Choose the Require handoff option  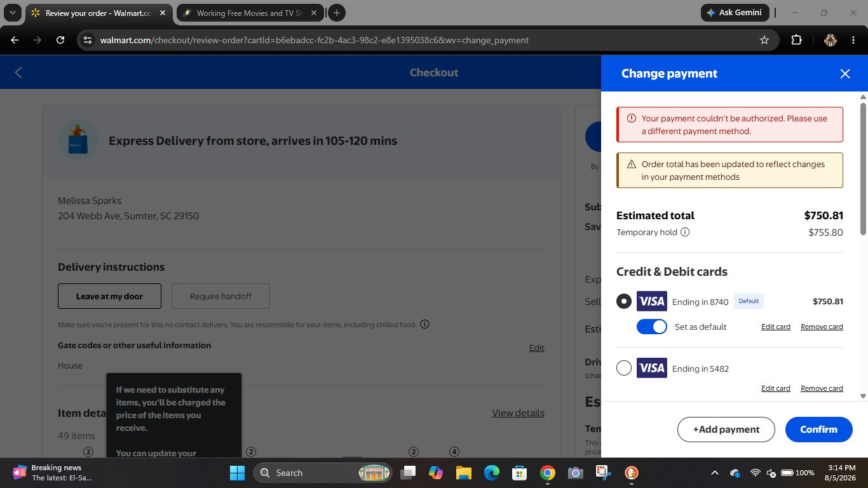220,296
